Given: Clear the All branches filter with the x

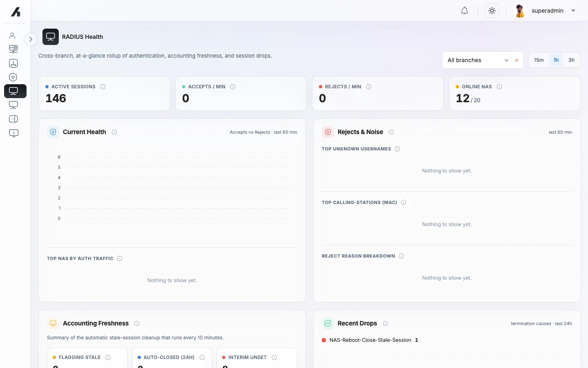Looking at the screenshot, I should 517,60.
